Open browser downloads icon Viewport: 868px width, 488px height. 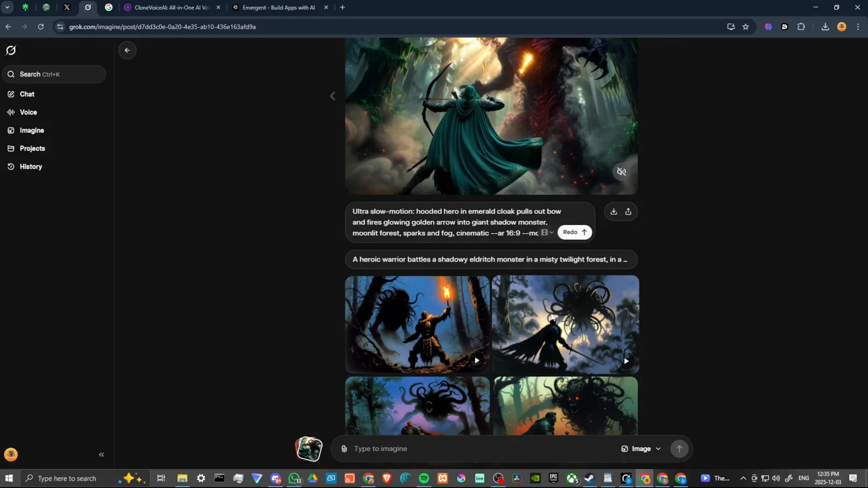(x=825, y=27)
